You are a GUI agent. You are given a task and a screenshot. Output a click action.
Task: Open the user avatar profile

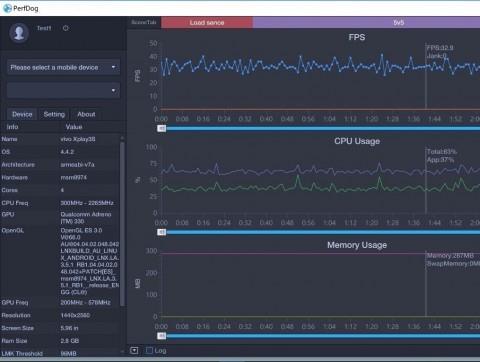tap(19, 33)
